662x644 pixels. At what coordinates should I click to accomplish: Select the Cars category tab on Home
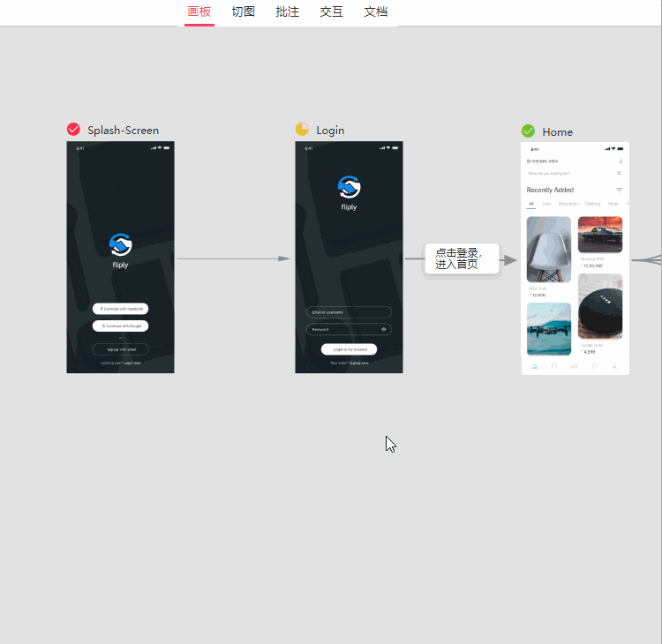[546, 204]
